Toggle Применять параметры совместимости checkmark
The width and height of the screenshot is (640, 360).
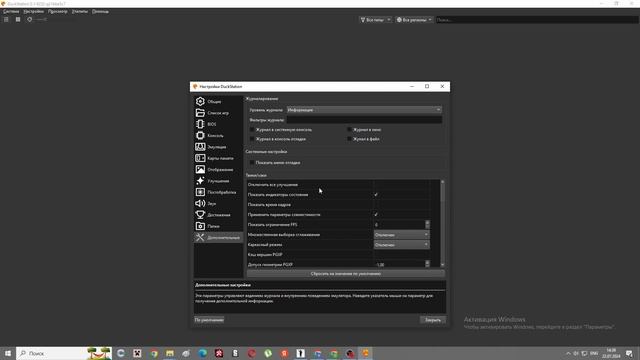376,215
